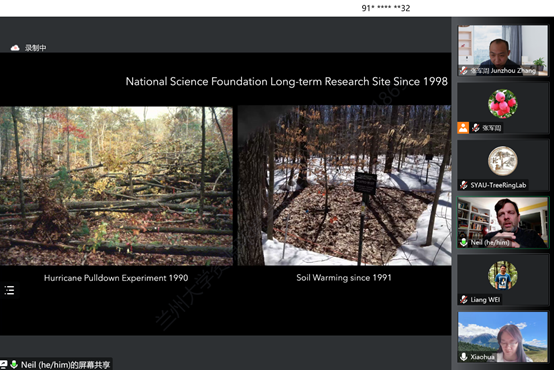The height and width of the screenshot is (370, 554).
Task: Select Neil (he/him) speaker video tile
Action: (x=503, y=223)
